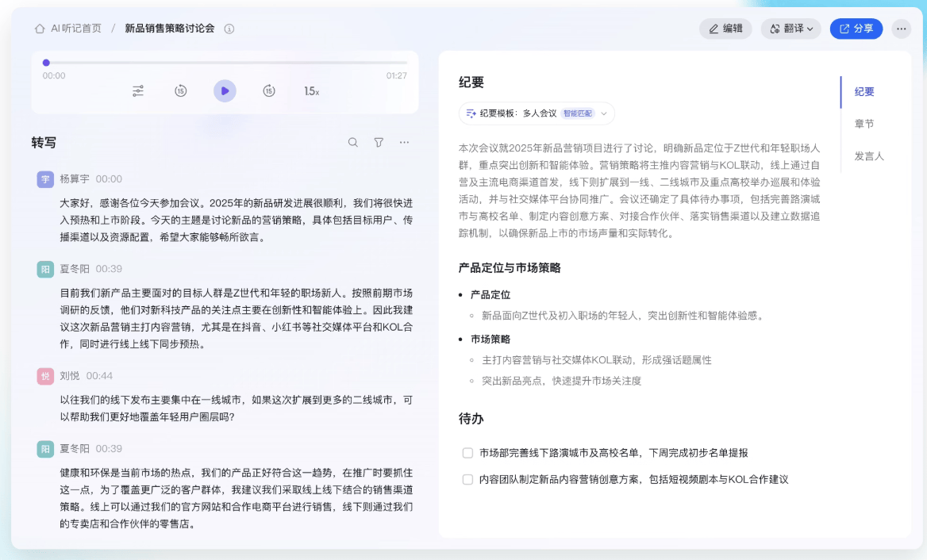
Task: Click the 编辑 edit button
Action: click(725, 29)
